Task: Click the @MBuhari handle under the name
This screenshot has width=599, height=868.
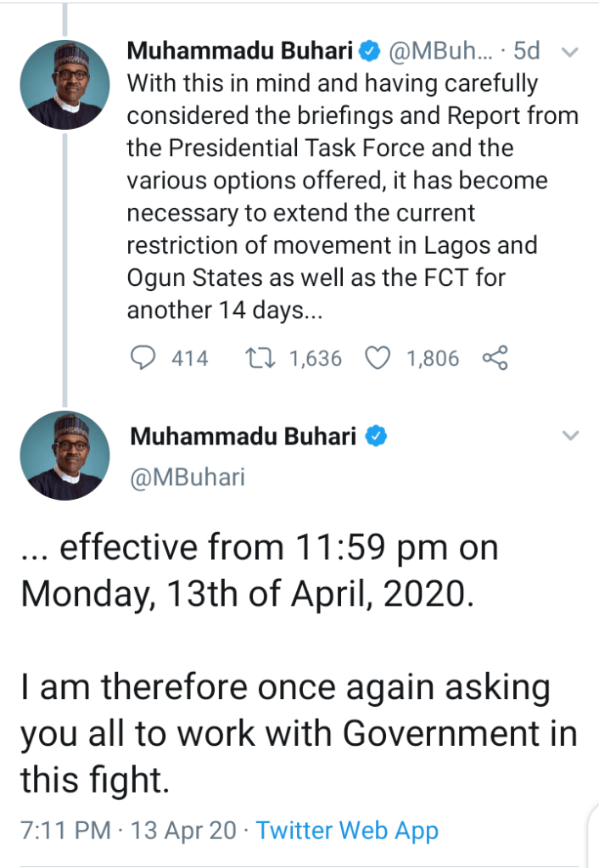Action: pos(187,477)
